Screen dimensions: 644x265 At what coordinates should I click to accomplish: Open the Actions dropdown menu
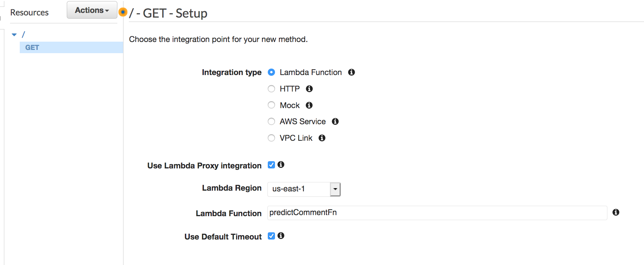coord(92,10)
